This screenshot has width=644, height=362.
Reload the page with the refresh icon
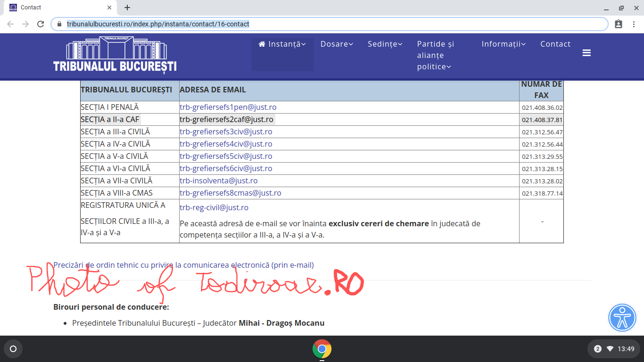(x=41, y=24)
